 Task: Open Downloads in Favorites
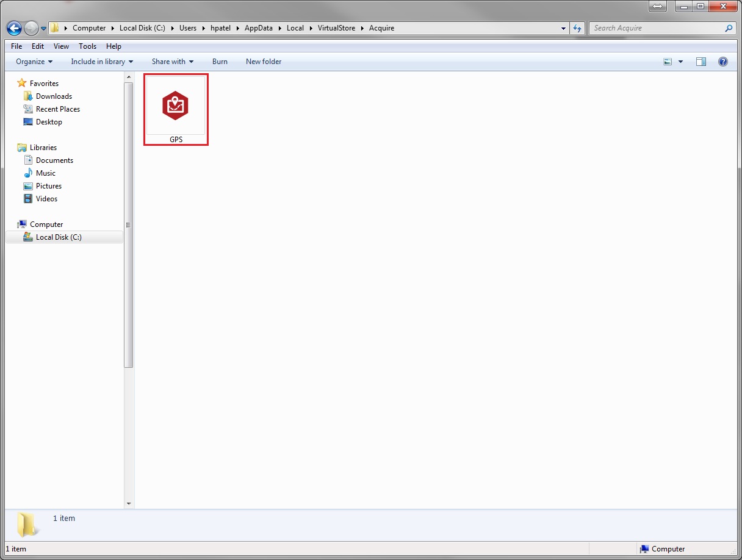tap(54, 96)
